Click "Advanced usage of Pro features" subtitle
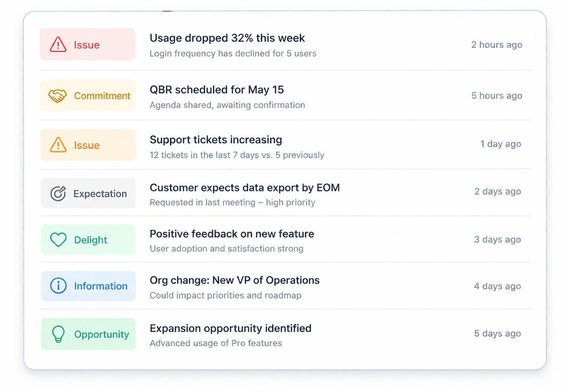Image resolution: width=569 pixels, height=392 pixels. (216, 343)
